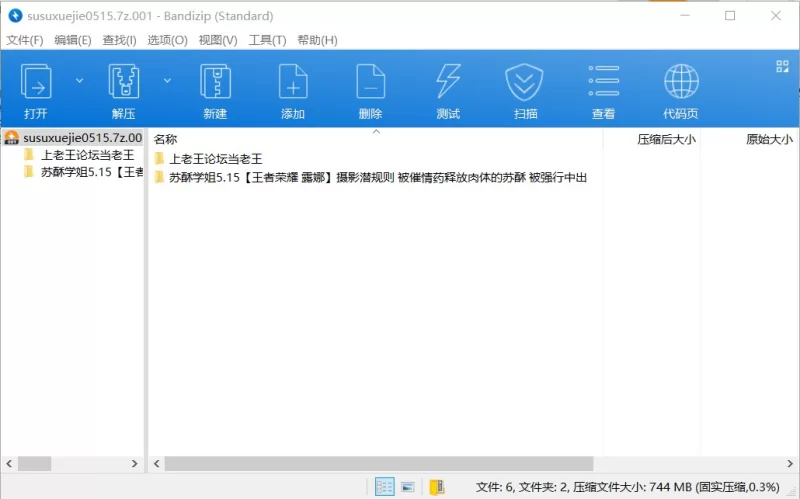Open the 文件(F) menu
The image size is (800, 499).
click(x=24, y=40)
